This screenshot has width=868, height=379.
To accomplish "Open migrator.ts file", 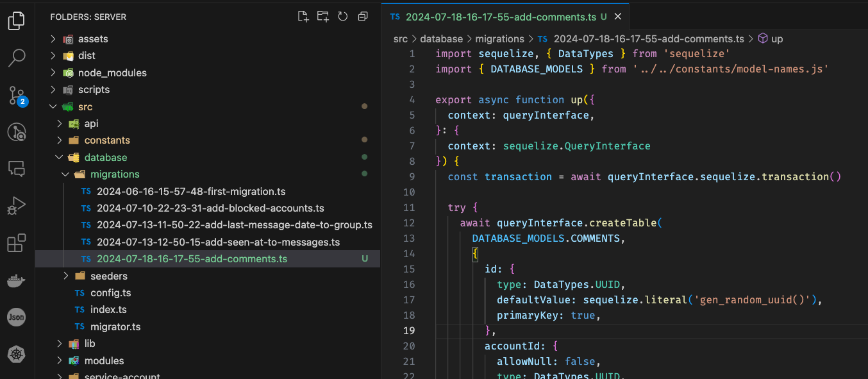I will (208, 327).
